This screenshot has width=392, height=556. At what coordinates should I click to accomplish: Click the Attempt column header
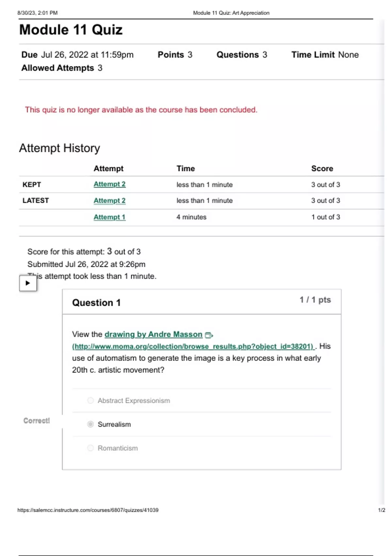(x=108, y=168)
